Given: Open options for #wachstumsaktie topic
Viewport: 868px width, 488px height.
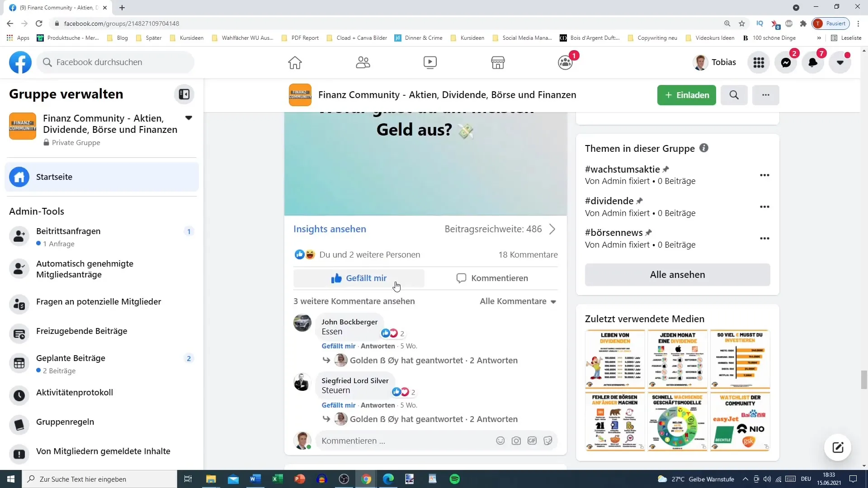Looking at the screenshot, I should tap(764, 175).
